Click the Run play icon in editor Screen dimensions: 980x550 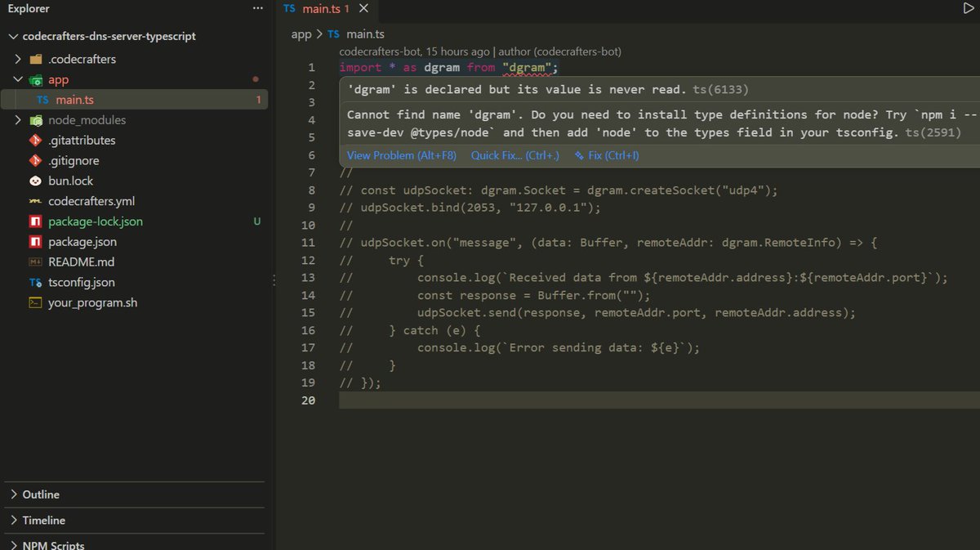968,8
